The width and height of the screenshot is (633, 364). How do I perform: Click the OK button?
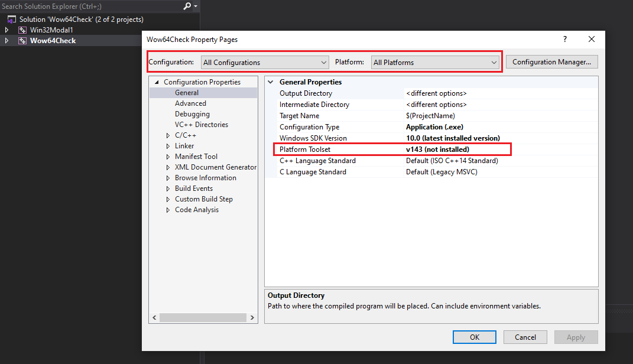475,337
